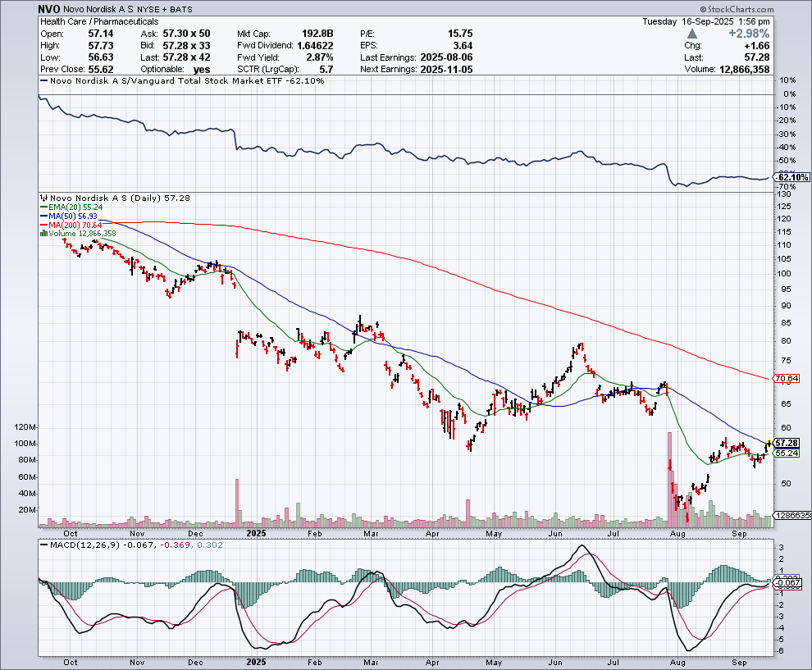
Task: Select the Prev Close value 55.62
Action: click(101, 69)
